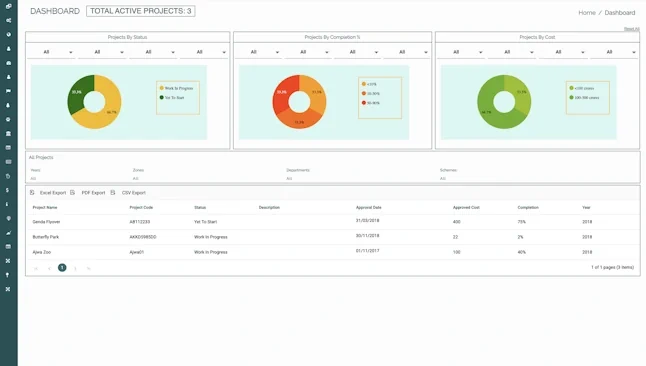
Task: Open the info 'i' icon in the sidebar
Action: point(8,204)
